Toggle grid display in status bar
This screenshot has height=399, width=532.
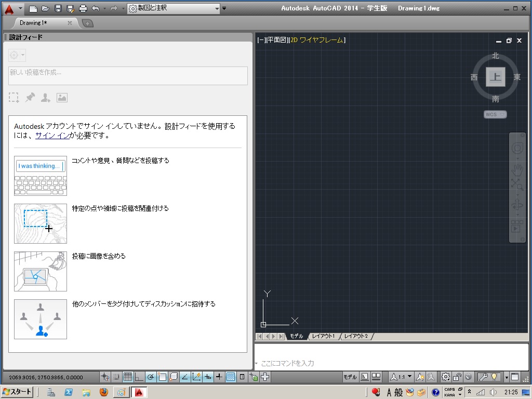[127, 377]
